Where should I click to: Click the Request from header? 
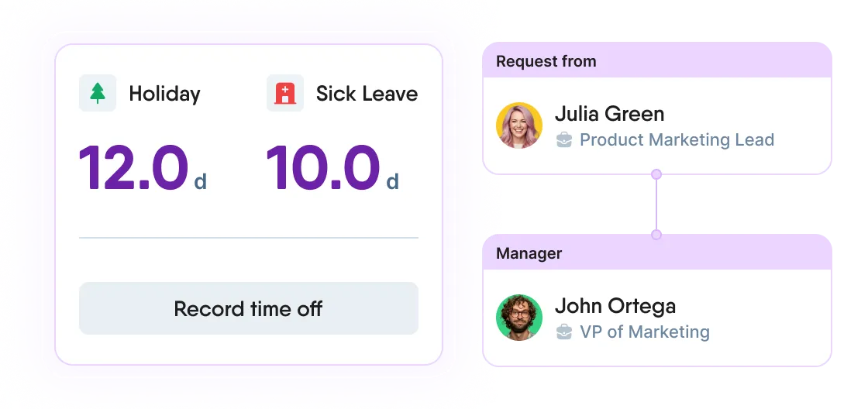[546, 61]
